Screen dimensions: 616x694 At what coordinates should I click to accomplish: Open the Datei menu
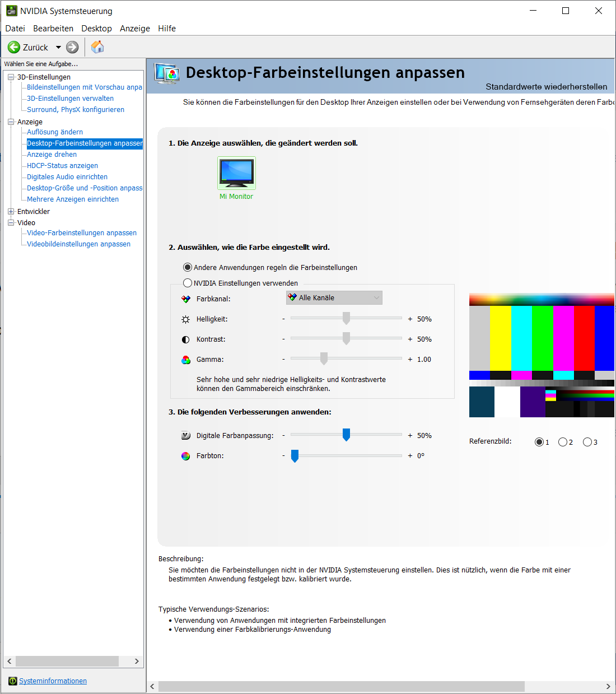15,29
